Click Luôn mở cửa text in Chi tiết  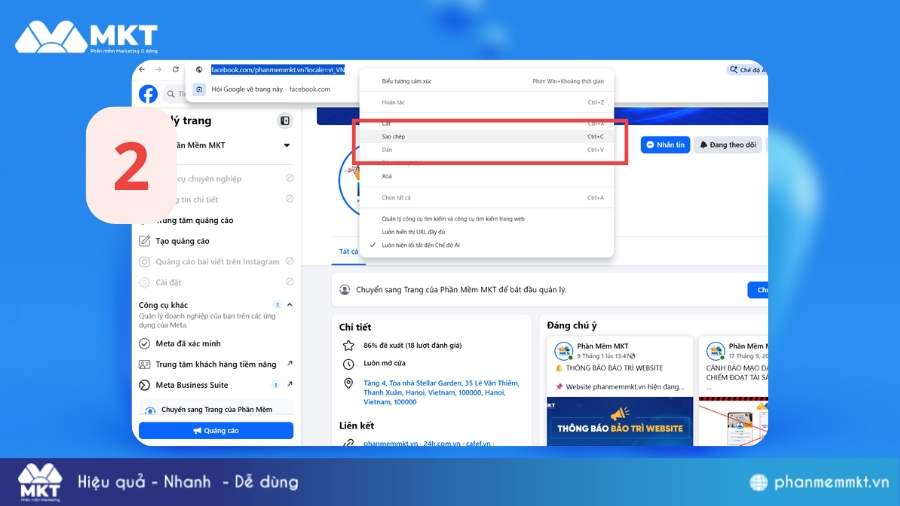[384, 363]
